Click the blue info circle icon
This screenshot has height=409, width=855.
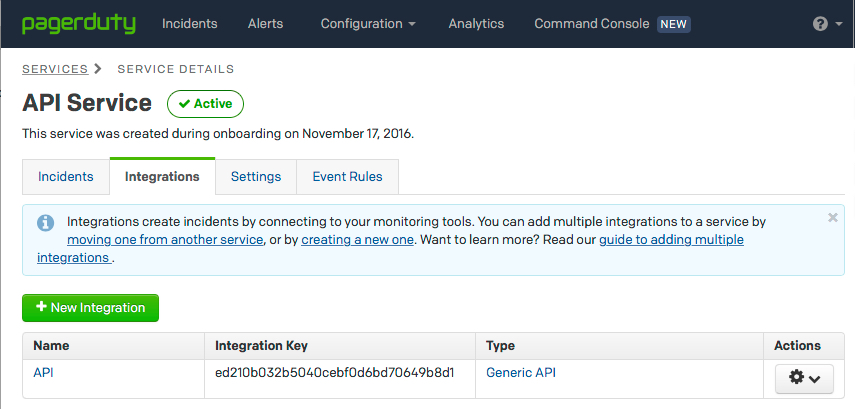pos(45,223)
